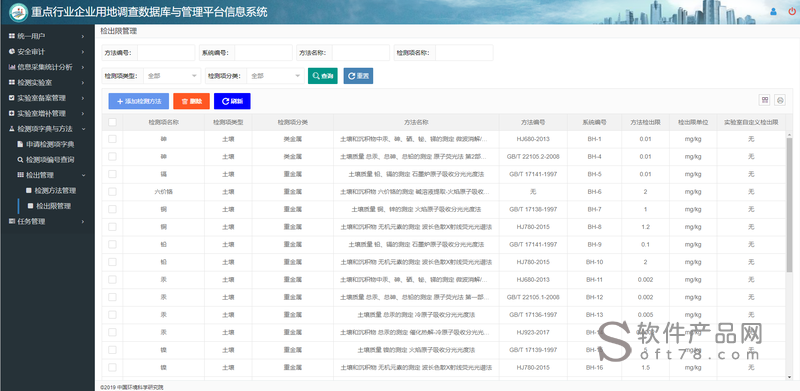
Task: Click the 方法检出限 column header
Action: click(645, 122)
